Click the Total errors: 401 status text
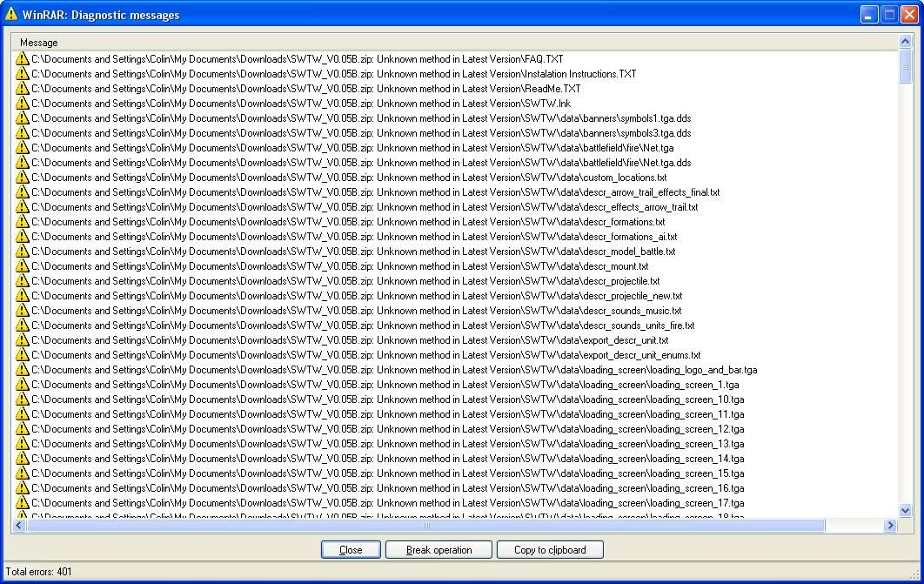 click(x=39, y=572)
